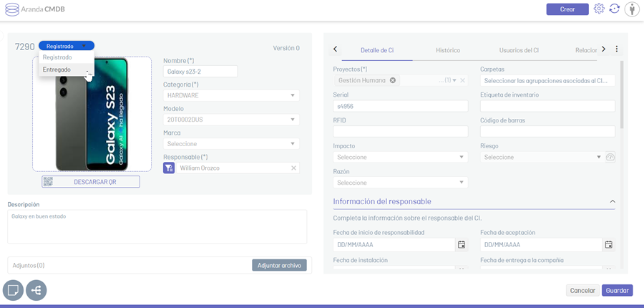The width and height of the screenshot is (644, 308).
Task: Click the Crear button
Action: [x=567, y=9]
